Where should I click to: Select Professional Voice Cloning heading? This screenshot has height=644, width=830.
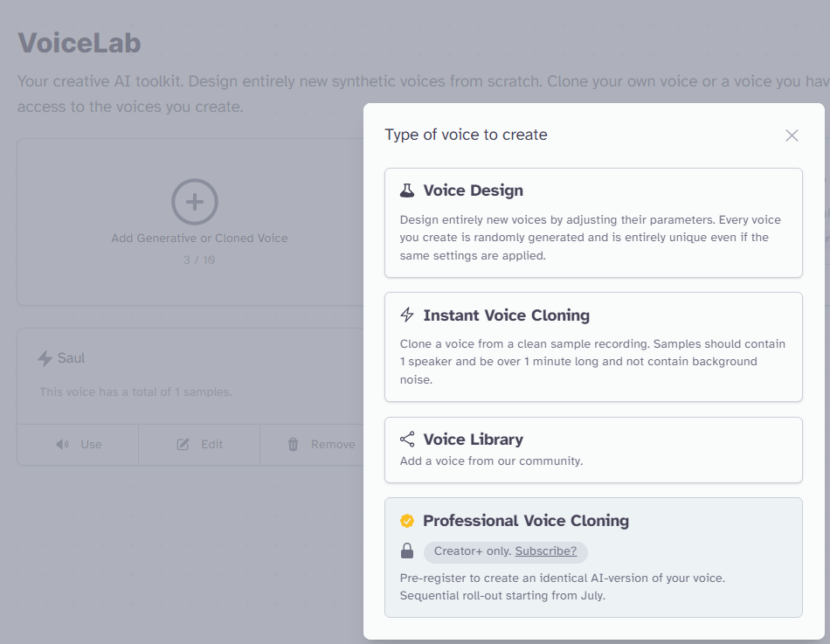pos(526,521)
